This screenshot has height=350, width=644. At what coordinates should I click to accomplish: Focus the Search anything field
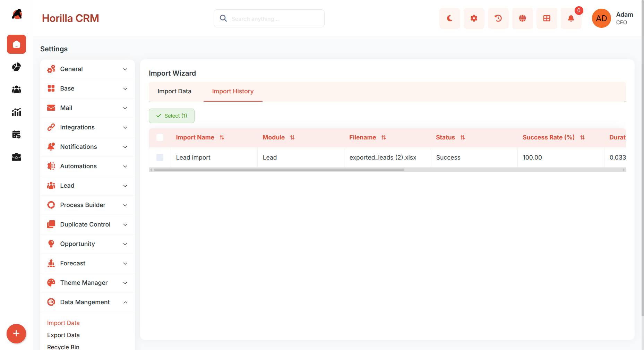tap(269, 18)
